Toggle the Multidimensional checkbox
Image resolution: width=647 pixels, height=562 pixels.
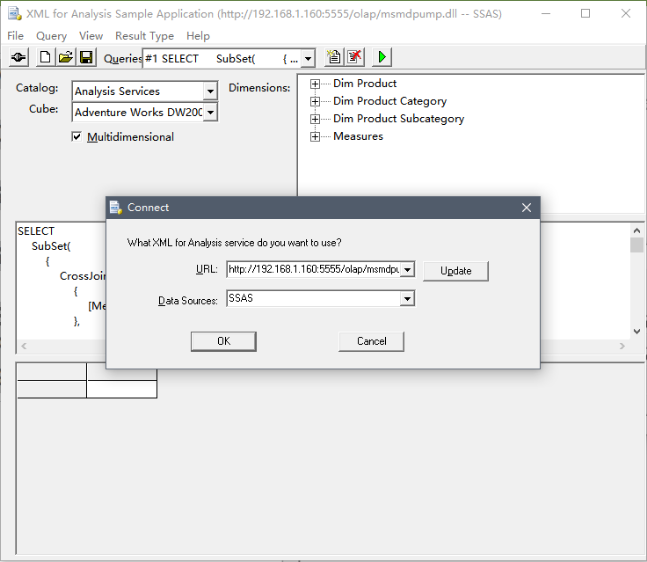click(x=77, y=137)
